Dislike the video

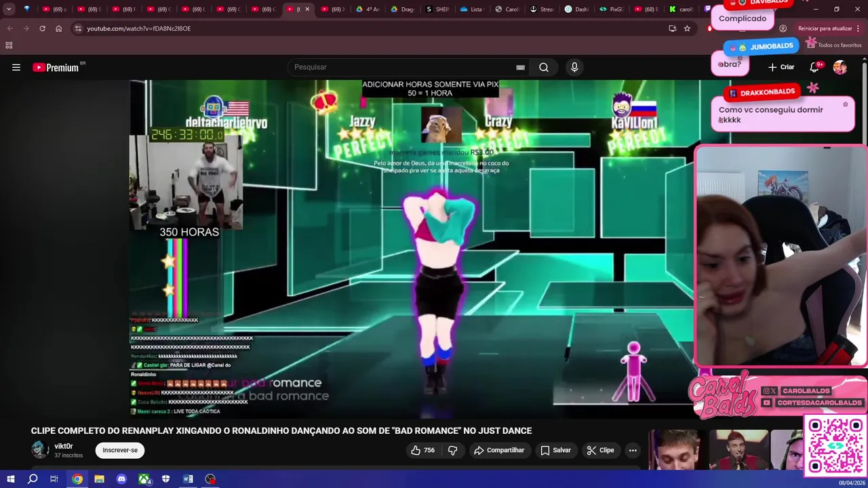point(453,450)
